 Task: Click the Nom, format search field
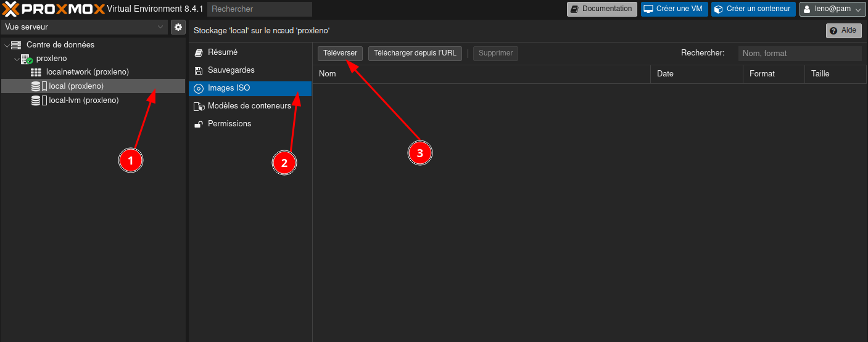pos(799,54)
